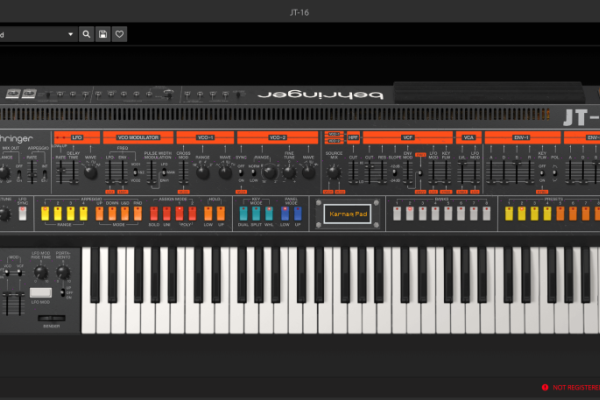Select bank 2 white button
Viewport: 600px width, 400px height.
[410, 214]
